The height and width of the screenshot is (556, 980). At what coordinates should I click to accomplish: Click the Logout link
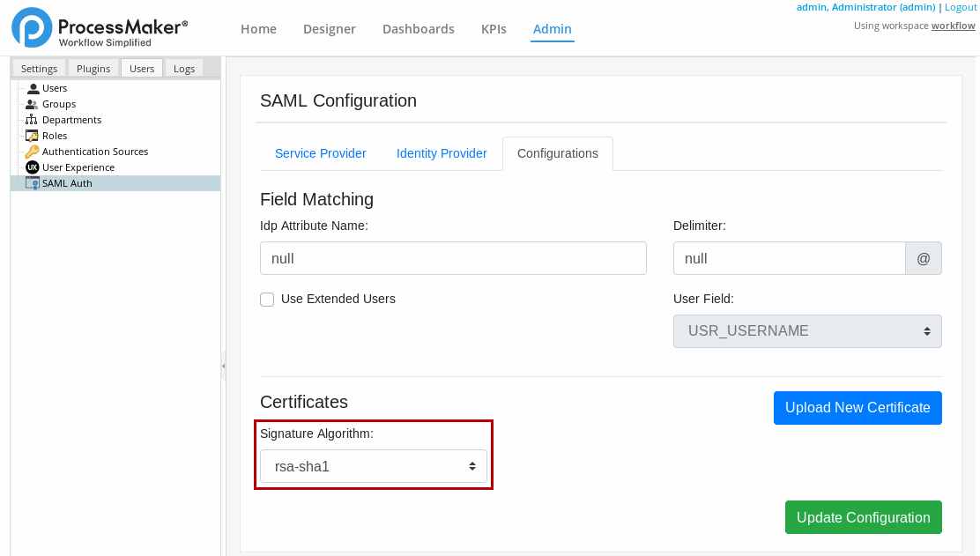point(960,7)
